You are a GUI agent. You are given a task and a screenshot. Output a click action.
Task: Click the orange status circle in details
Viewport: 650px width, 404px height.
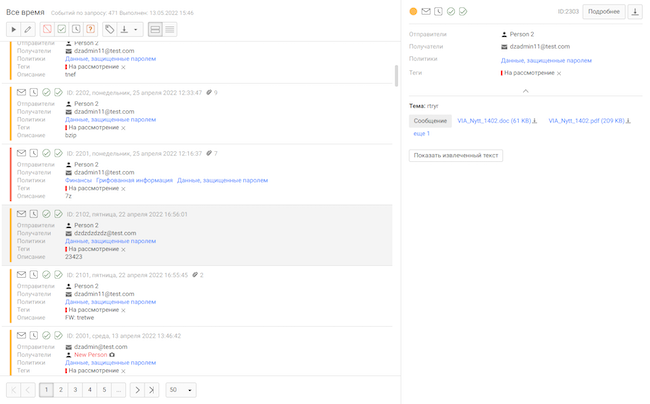coord(414,12)
